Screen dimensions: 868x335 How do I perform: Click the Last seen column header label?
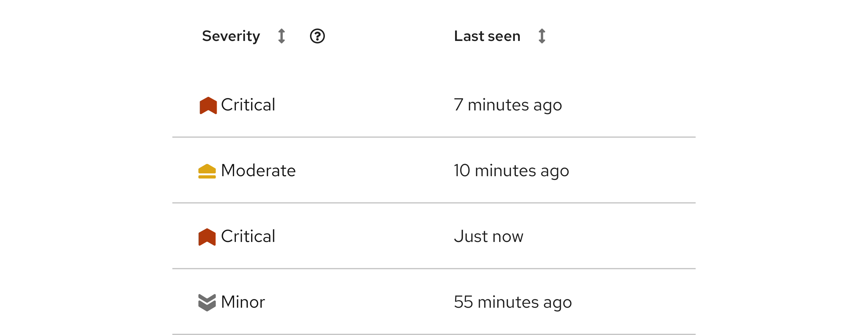coord(487,36)
